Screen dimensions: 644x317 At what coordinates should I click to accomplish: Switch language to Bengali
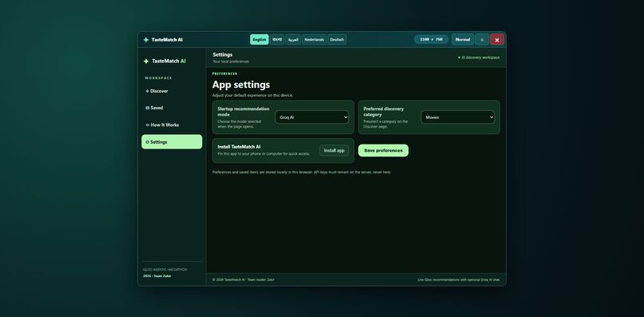coord(277,39)
